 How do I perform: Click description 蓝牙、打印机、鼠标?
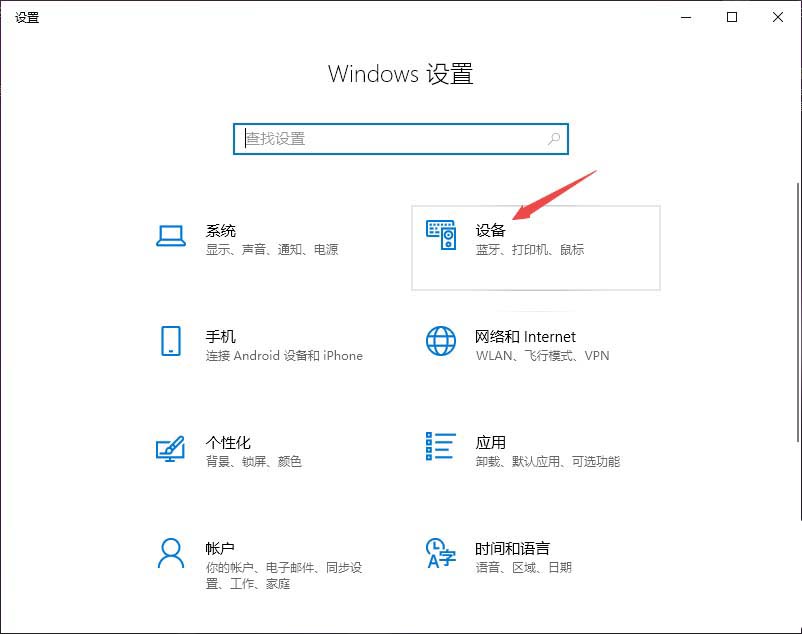pos(530,250)
